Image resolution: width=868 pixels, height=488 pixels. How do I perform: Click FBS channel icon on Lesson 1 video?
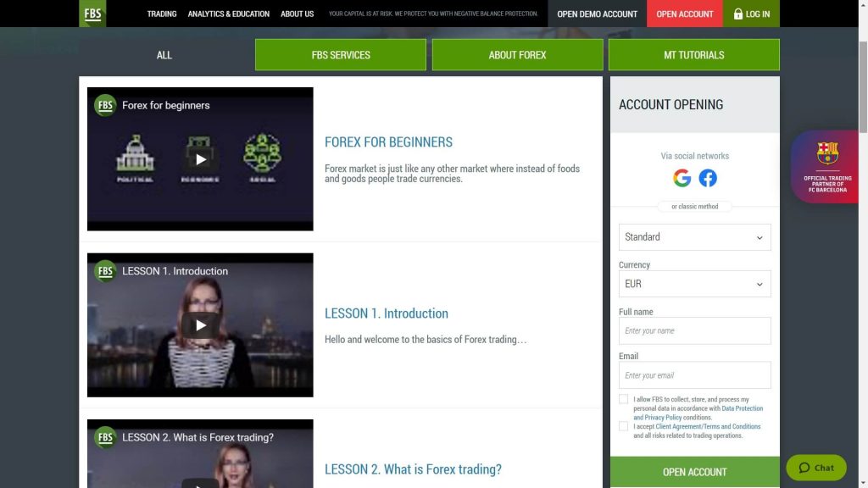(x=105, y=271)
